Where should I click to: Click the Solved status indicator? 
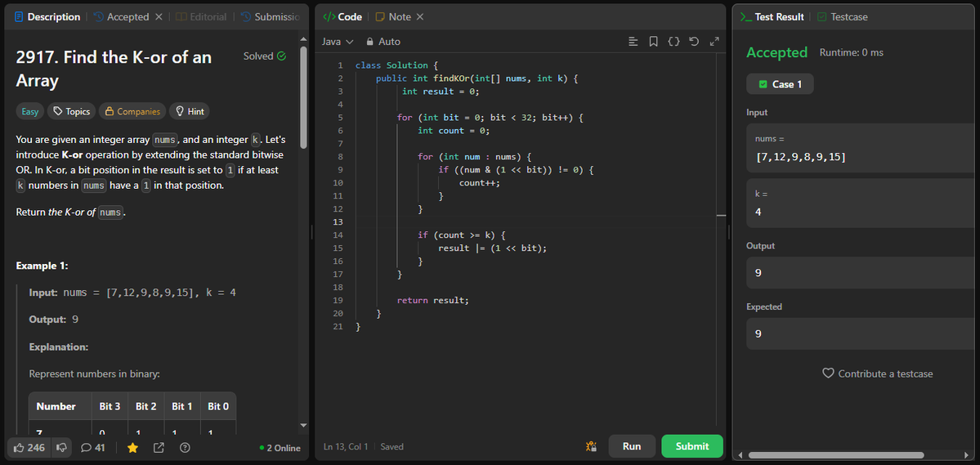[264, 56]
